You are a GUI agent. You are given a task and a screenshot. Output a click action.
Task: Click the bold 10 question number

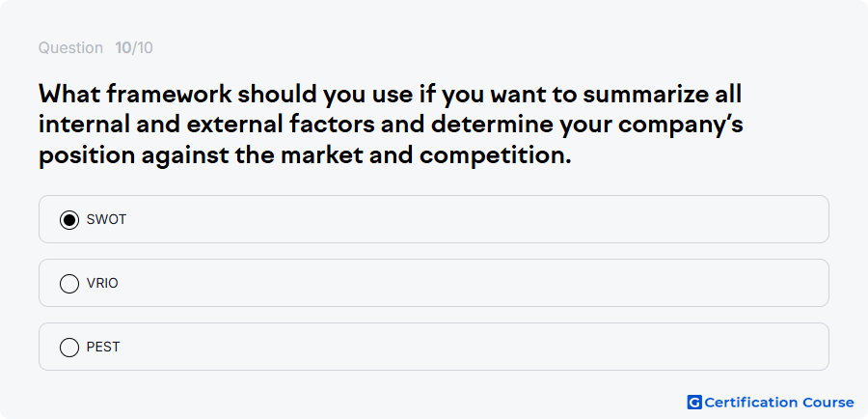coord(122,48)
